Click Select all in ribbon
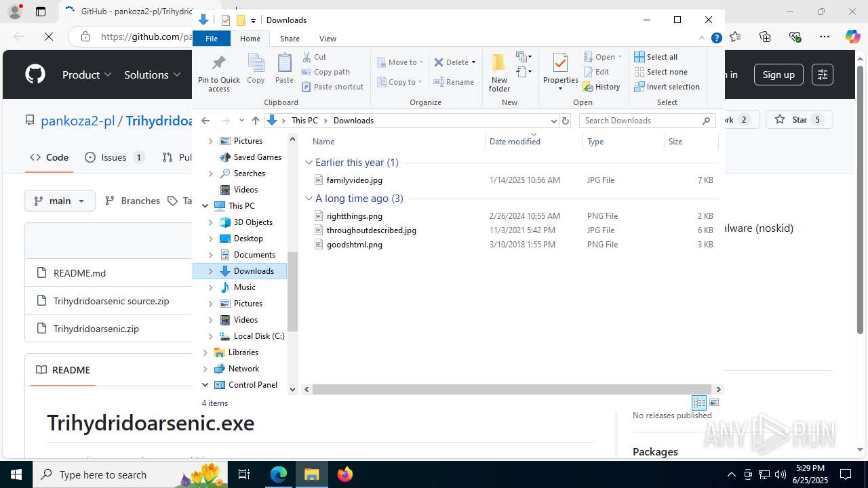 [656, 57]
